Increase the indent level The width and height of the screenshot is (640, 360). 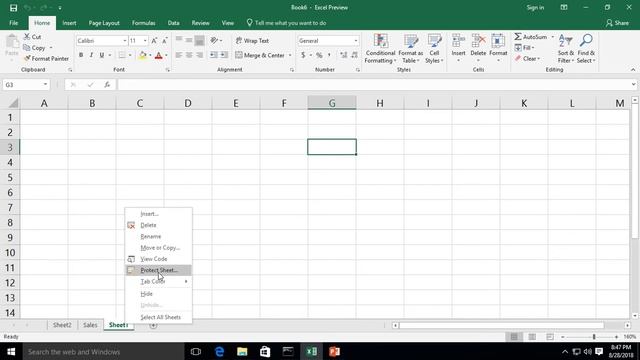click(224, 55)
